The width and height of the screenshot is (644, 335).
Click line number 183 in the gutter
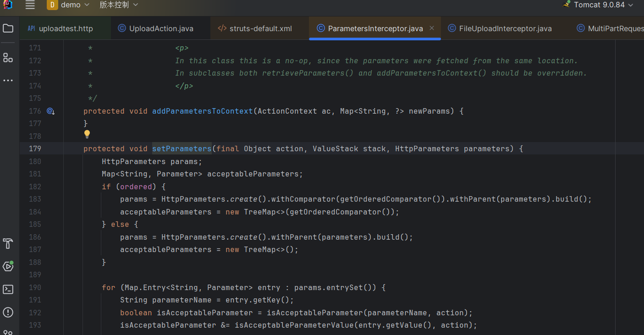[x=35, y=199]
